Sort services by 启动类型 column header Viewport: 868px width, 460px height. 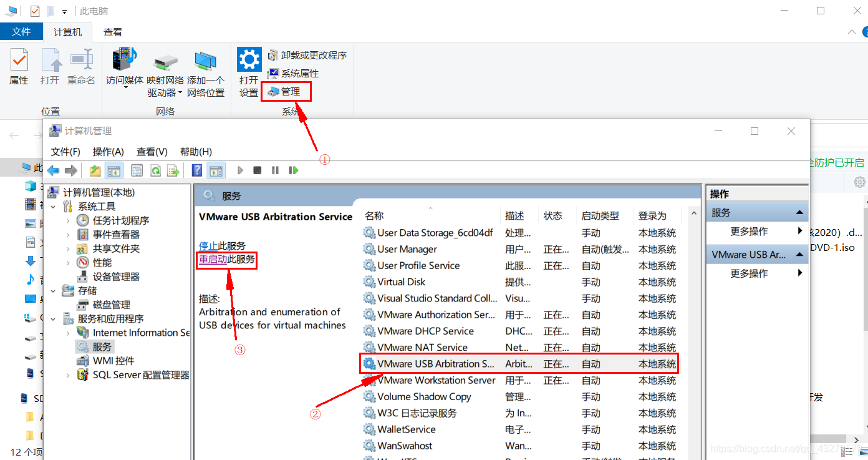point(605,216)
